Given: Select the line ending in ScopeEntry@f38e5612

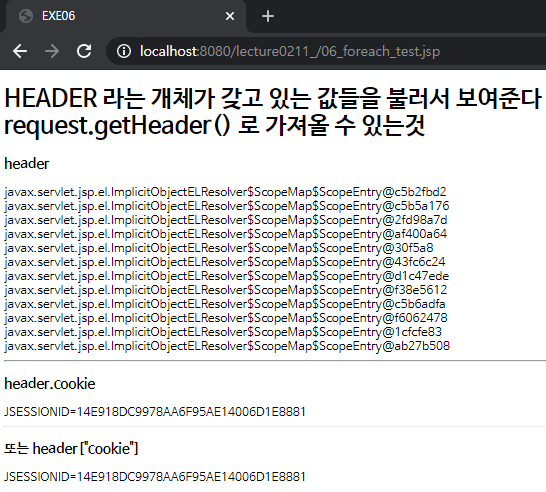Looking at the screenshot, I should pyautogui.click(x=226, y=290).
